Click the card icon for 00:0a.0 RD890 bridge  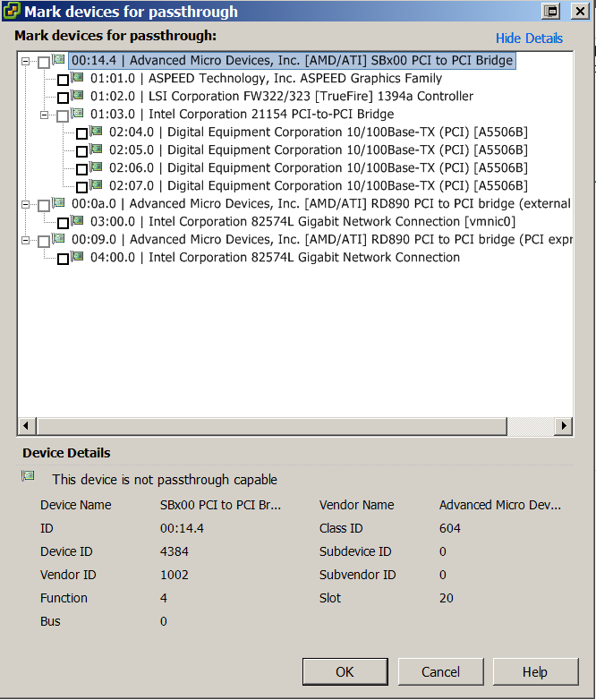coord(58,202)
